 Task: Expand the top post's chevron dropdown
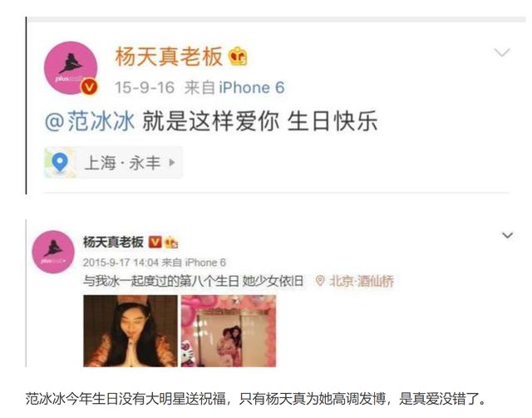502,52
